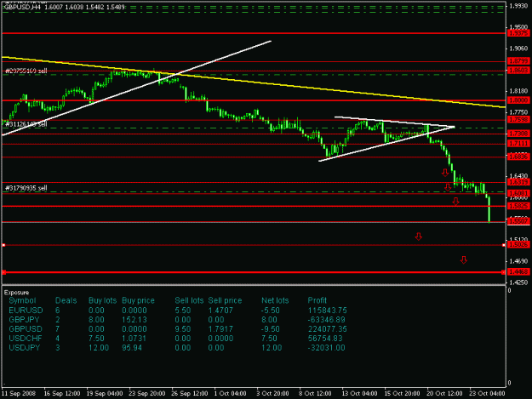This screenshot has height=399, width=532.
Task: Click GBPUSD sell price 1.7917
Action: point(220,329)
